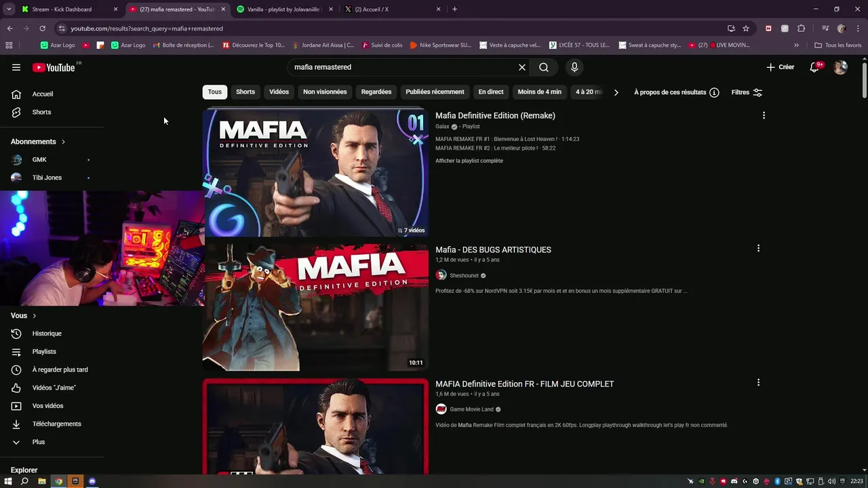Open the Galax channel link
The width and height of the screenshot is (868, 488).
click(442, 127)
